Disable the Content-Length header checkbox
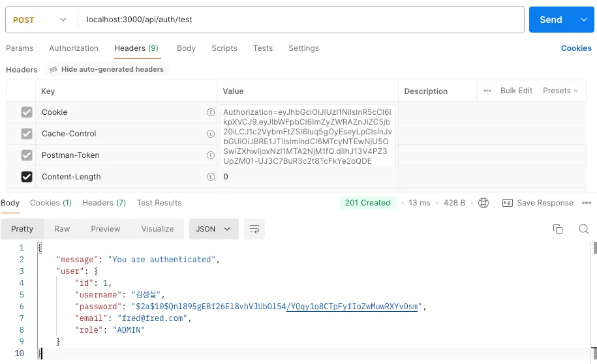Viewport: 597px width, 364px height. [x=27, y=177]
